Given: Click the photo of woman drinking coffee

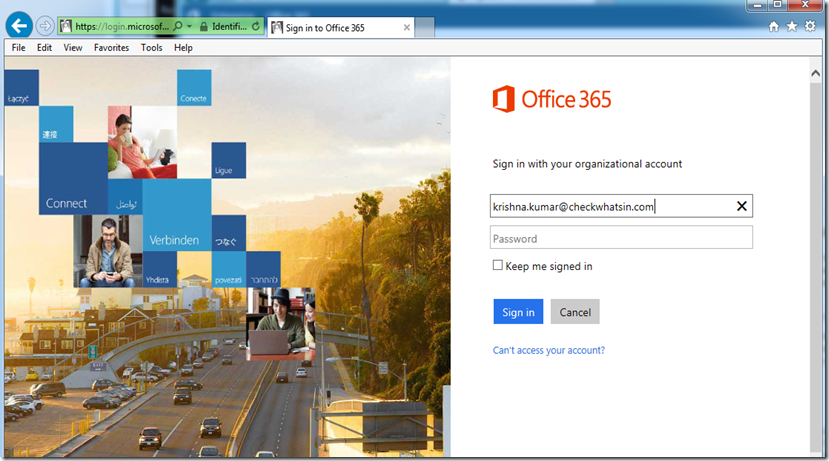Looking at the screenshot, I should tap(142, 142).
